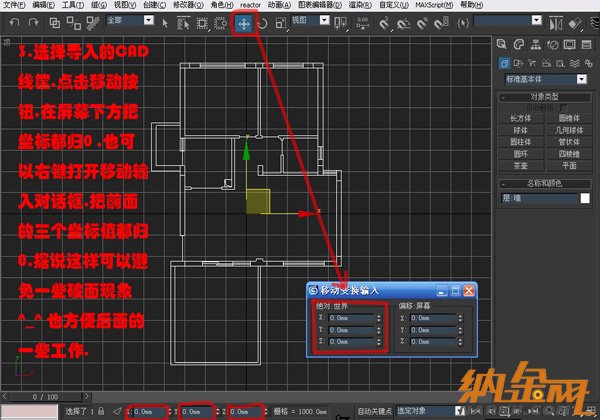Select the Systems category icon
Screen dimensions: 600x420
pos(589,63)
